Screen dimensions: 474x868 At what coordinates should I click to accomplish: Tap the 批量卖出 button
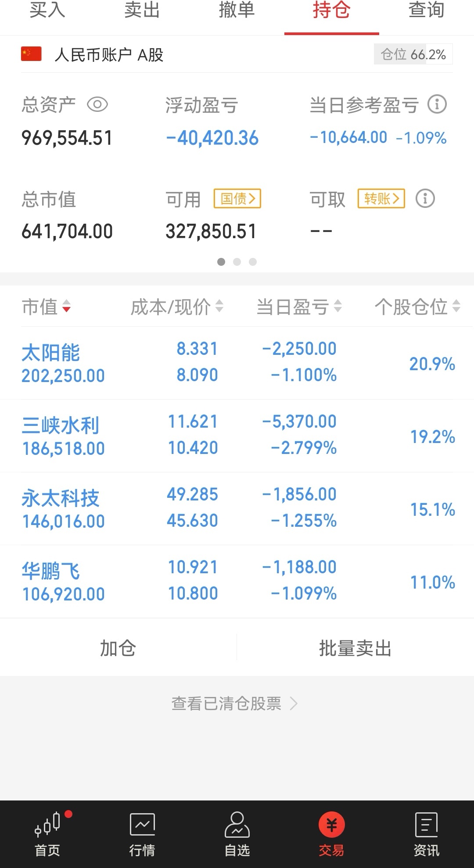355,647
